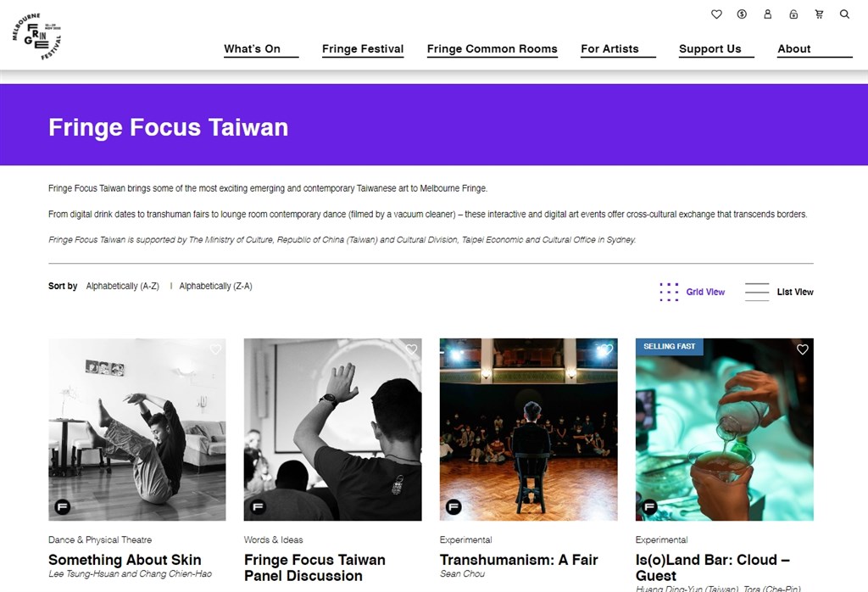
Task: Click Experimental label above Transhumanism
Action: [x=465, y=540]
